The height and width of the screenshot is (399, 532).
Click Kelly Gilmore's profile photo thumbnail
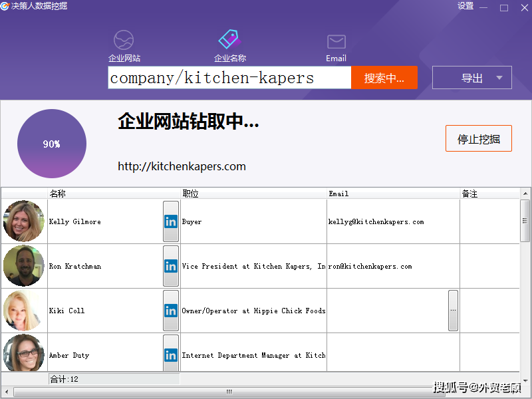pyautogui.click(x=23, y=220)
